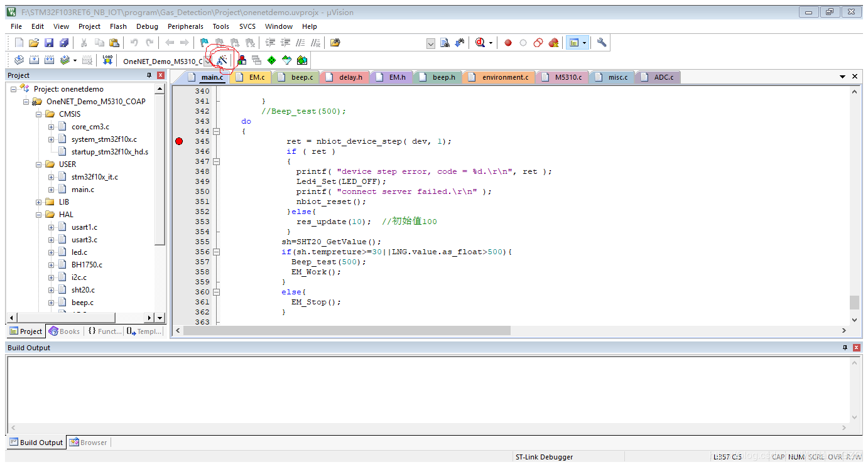Image resolution: width=868 pixels, height=467 pixels.
Task: Click the Manage Run-Time Environment green diamond icon
Action: (x=271, y=60)
